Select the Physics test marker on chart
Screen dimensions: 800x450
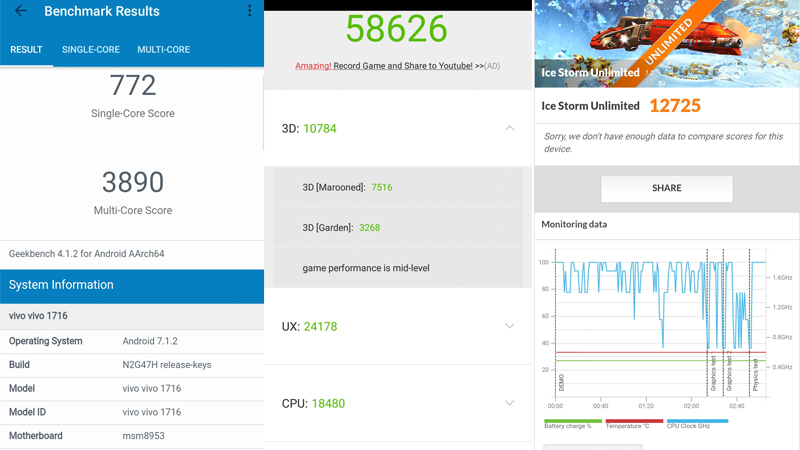tap(755, 375)
